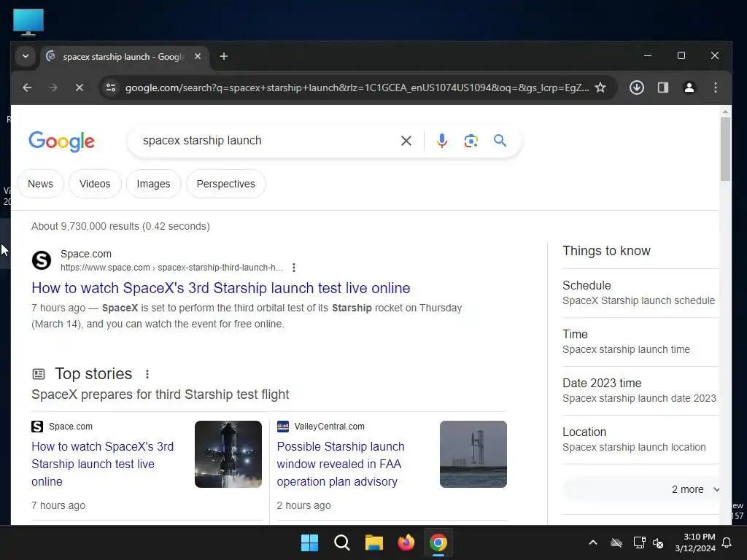Bookmark this page with the star
747x560 pixels.
click(600, 87)
